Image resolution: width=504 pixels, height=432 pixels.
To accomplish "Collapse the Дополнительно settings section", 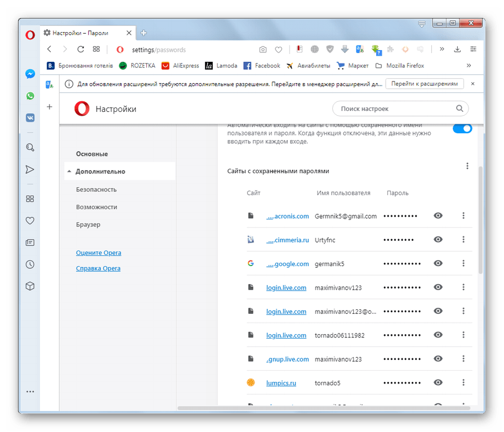I will [x=100, y=172].
